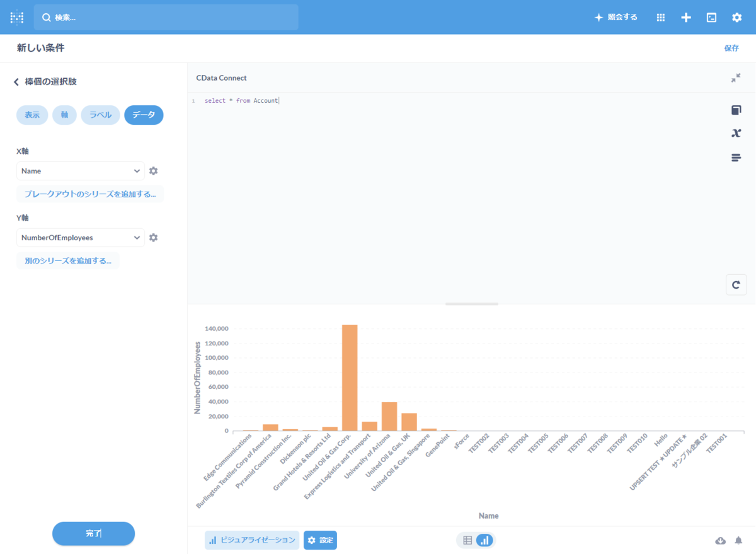
Task: Collapse the query editor with arrows icon
Action: point(736,78)
